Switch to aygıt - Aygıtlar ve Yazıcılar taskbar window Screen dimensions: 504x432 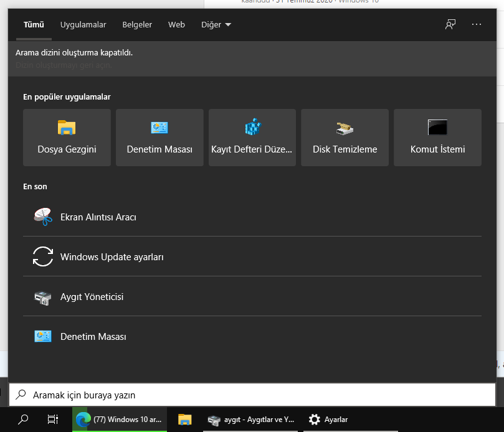(250, 419)
